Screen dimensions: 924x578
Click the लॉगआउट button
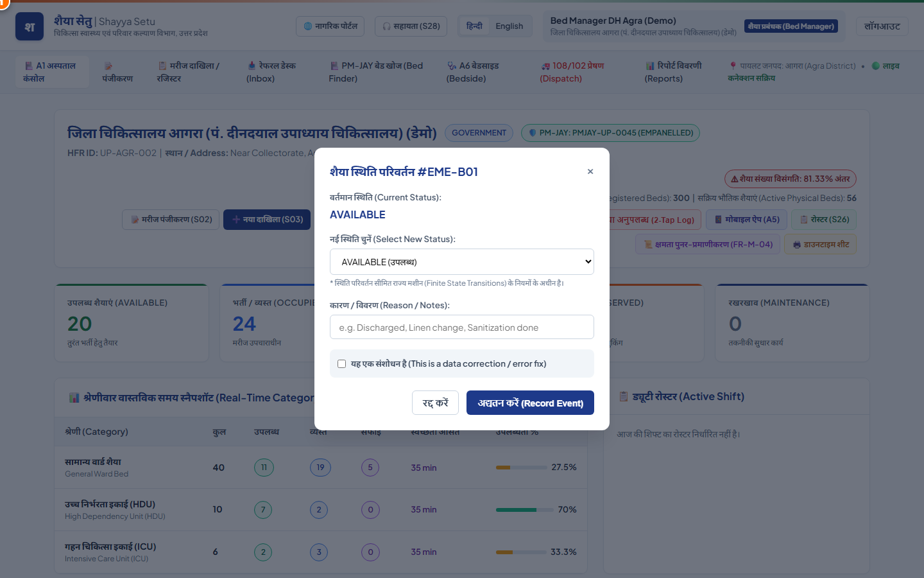coord(882,26)
